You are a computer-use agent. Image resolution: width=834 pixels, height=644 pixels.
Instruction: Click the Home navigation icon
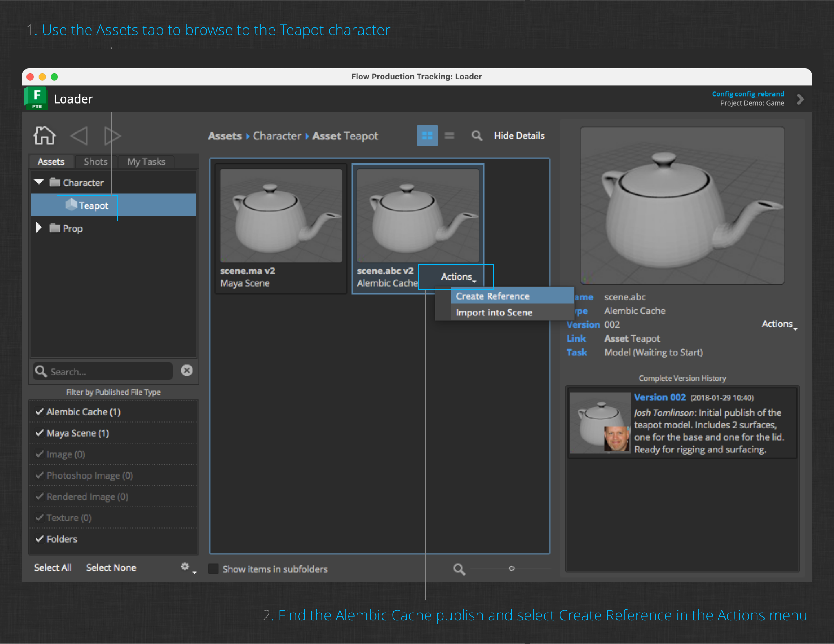(44, 135)
